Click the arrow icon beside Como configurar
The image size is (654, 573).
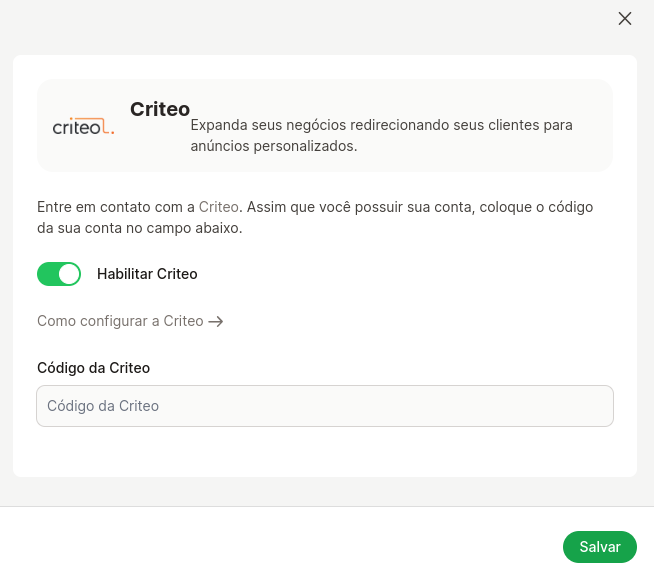216,322
